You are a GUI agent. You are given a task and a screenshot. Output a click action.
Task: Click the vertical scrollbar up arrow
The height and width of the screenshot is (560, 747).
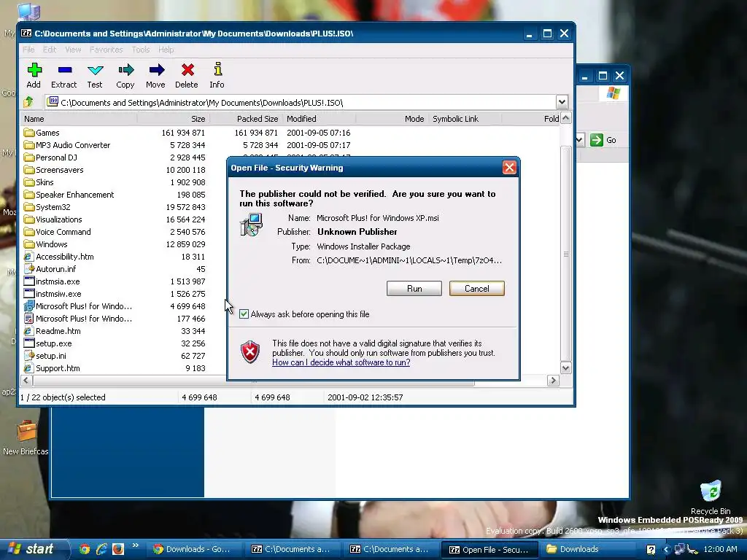click(x=565, y=118)
